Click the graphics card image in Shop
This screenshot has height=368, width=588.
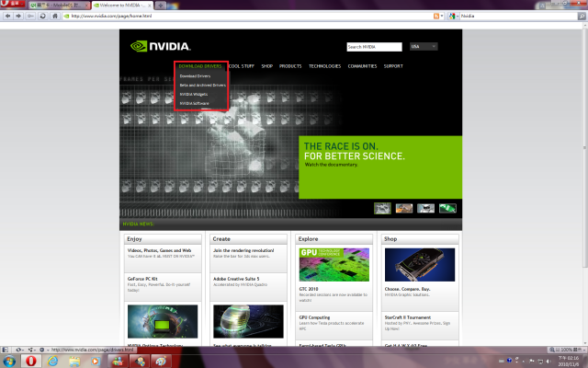(420, 265)
